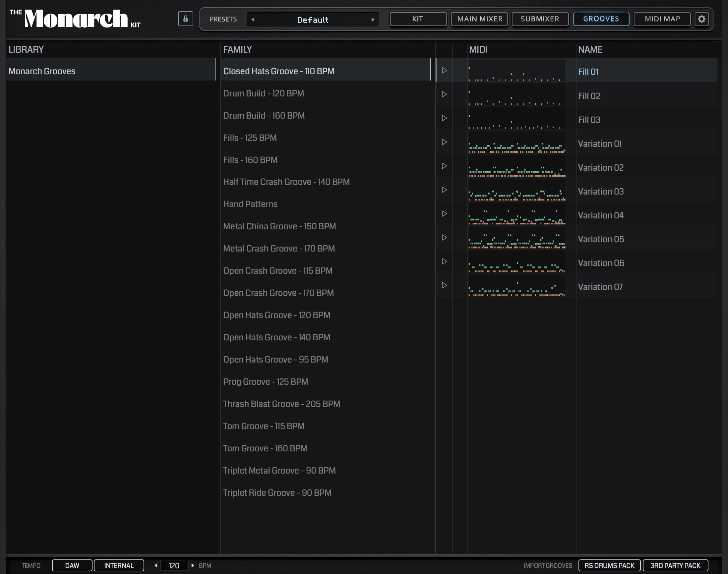Switch to the GROOVES tab
Image resolution: width=728 pixels, height=574 pixels.
601,19
